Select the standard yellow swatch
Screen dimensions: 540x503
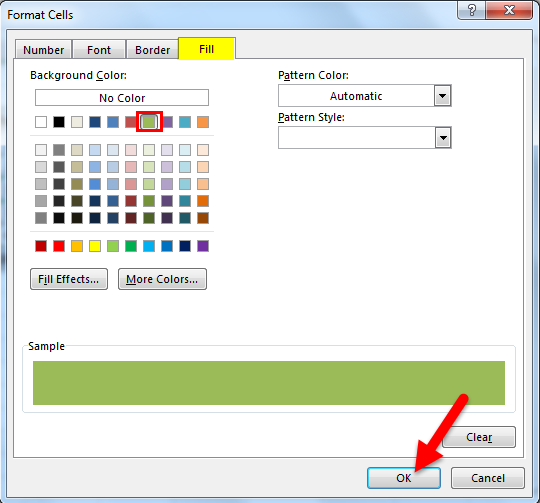95,246
